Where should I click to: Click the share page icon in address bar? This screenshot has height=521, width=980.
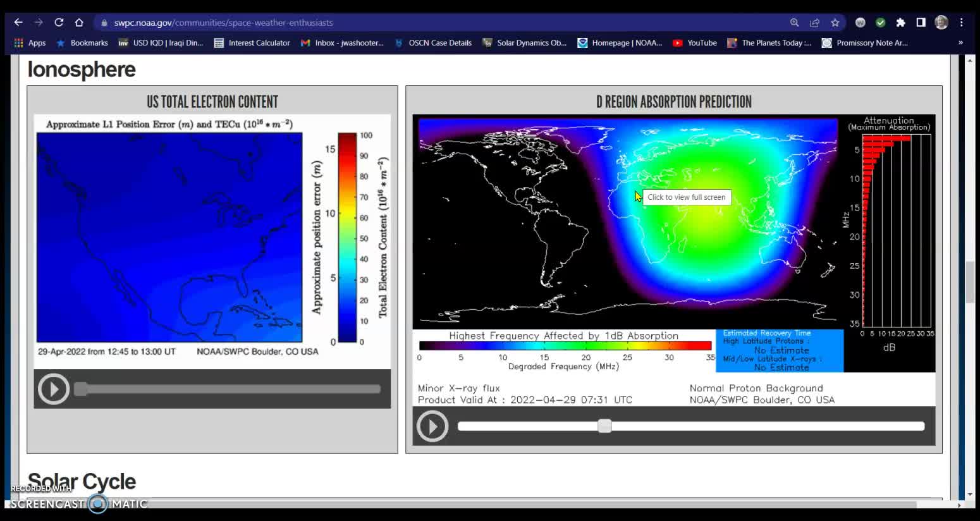pyautogui.click(x=815, y=23)
